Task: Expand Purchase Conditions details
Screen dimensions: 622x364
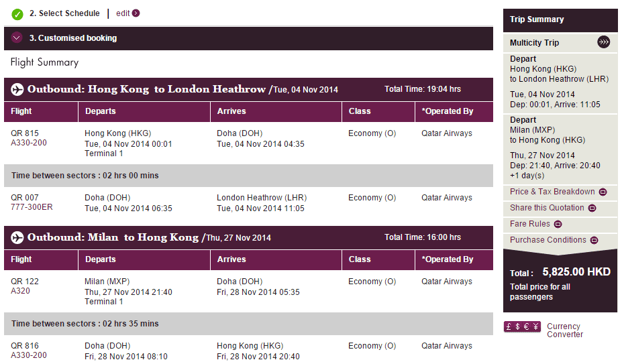Action: 594,241
